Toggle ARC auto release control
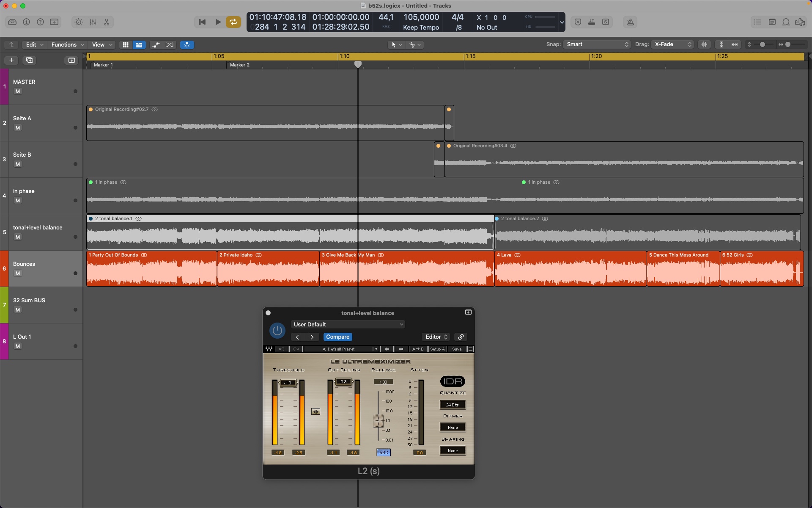This screenshot has height=508, width=812. pyautogui.click(x=384, y=453)
